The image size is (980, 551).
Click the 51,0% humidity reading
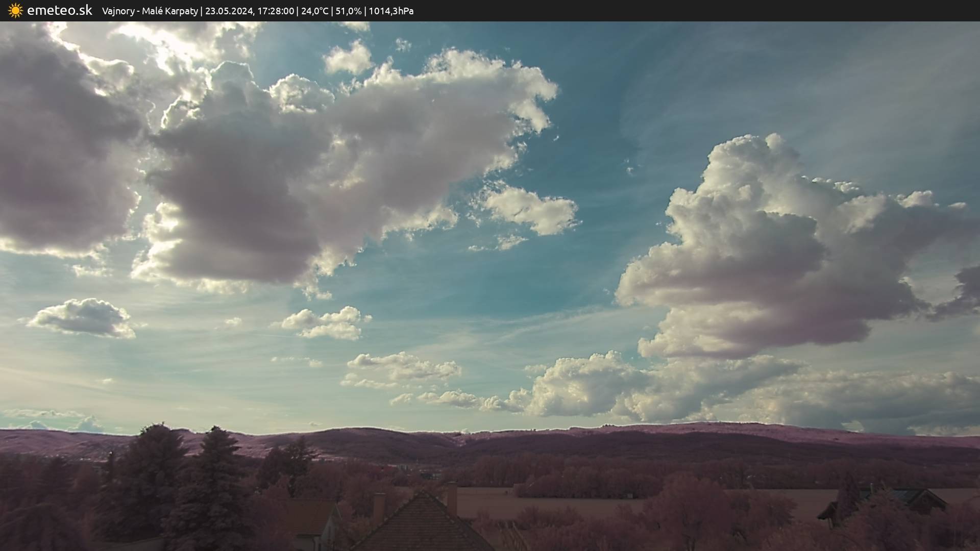pyautogui.click(x=349, y=11)
